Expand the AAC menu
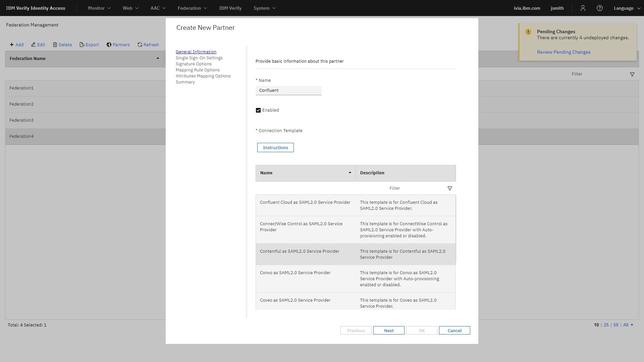Screen dimensions: 644x362 158,8
